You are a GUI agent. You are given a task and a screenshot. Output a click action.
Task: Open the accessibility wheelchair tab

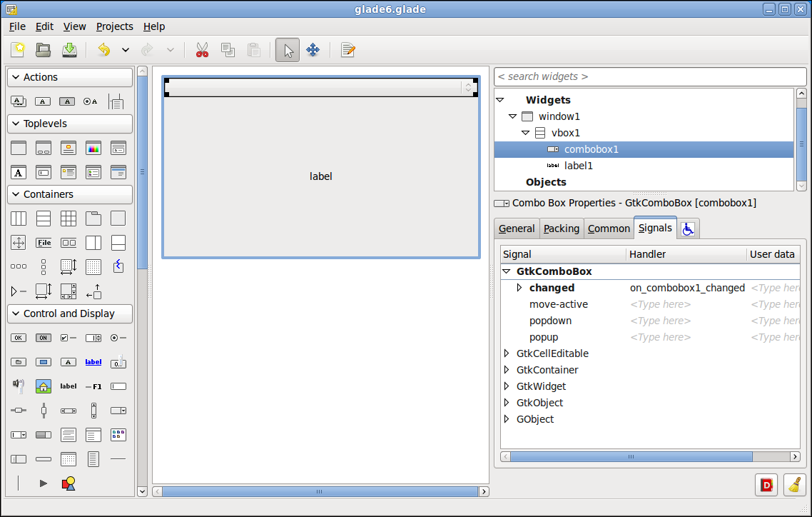(688, 229)
